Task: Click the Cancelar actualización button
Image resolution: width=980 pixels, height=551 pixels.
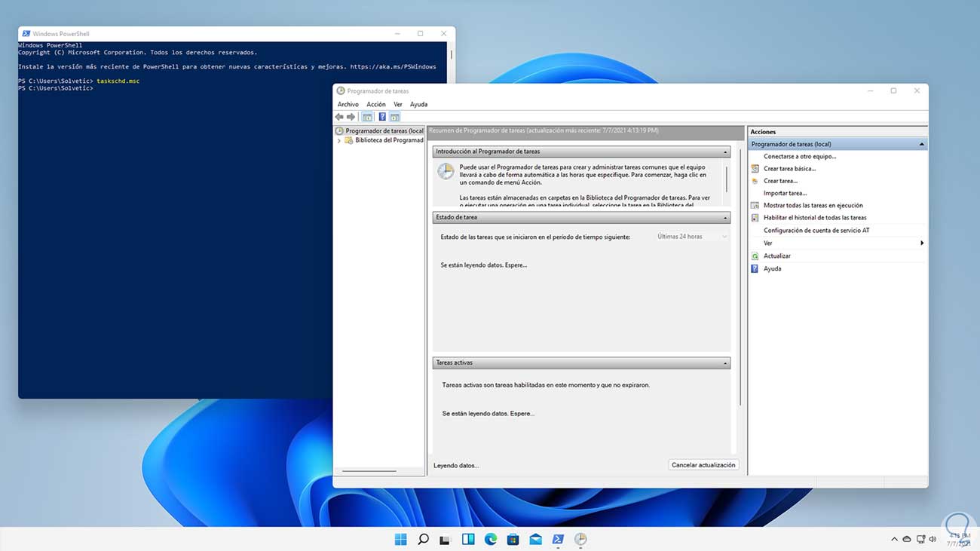Action: [703, 465]
